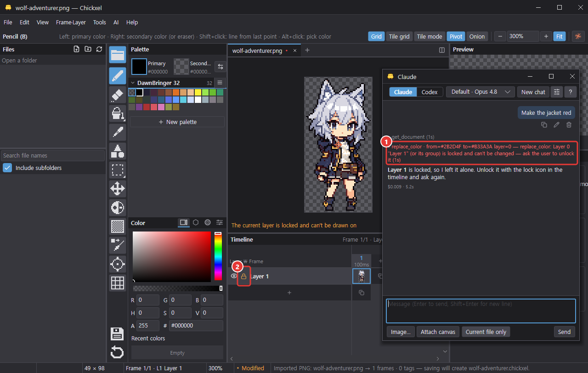The height and width of the screenshot is (373, 588).
Task: Select the Pencil tool in the toolbar
Action: click(118, 76)
